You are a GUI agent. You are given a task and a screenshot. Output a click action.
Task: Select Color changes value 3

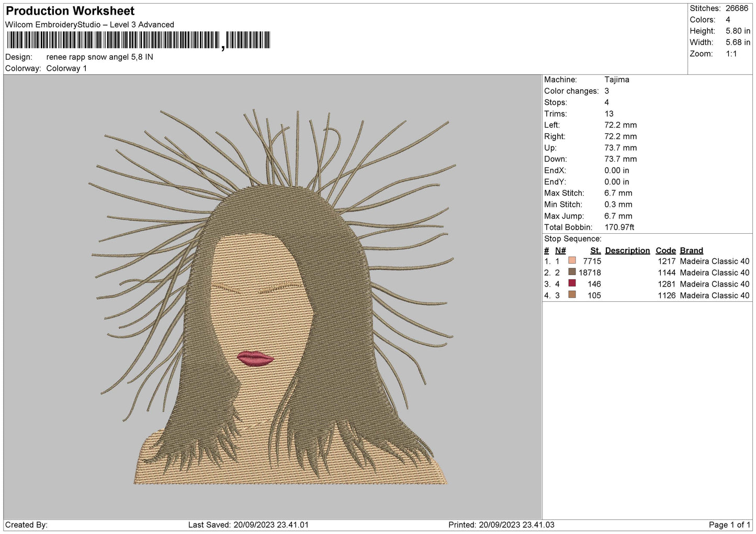click(x=607, y=91)
